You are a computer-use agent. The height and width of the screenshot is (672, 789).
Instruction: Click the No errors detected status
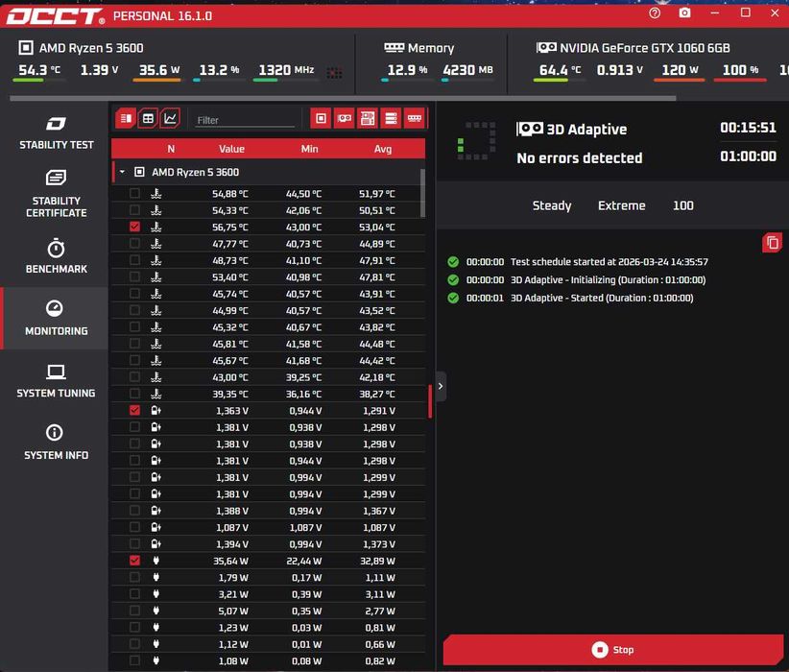(x=579, y=158)
